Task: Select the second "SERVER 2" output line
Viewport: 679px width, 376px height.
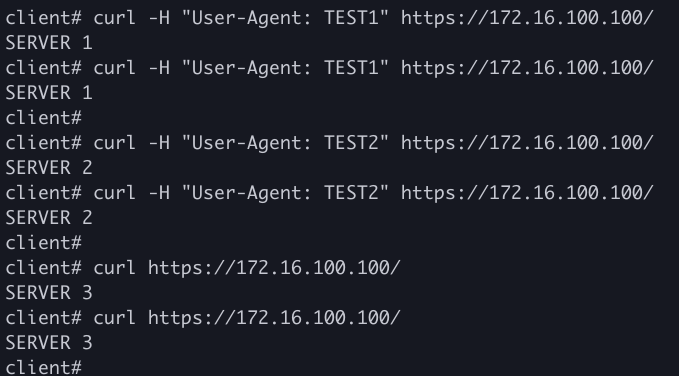Action: pos(49,217)
